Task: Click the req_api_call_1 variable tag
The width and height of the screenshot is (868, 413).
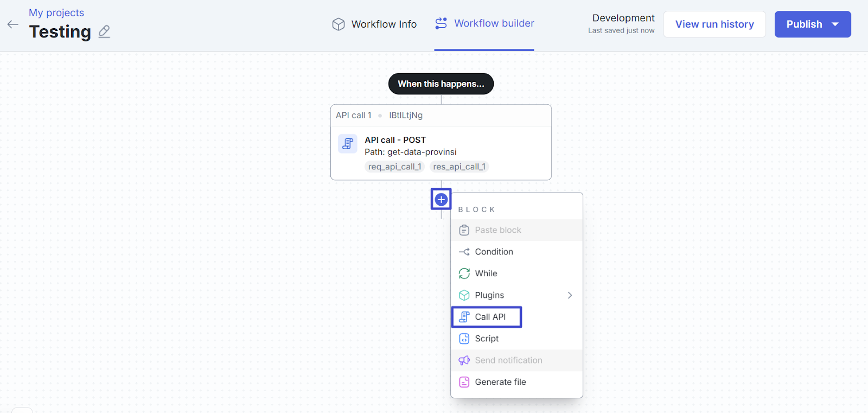Action: [394, 167]
